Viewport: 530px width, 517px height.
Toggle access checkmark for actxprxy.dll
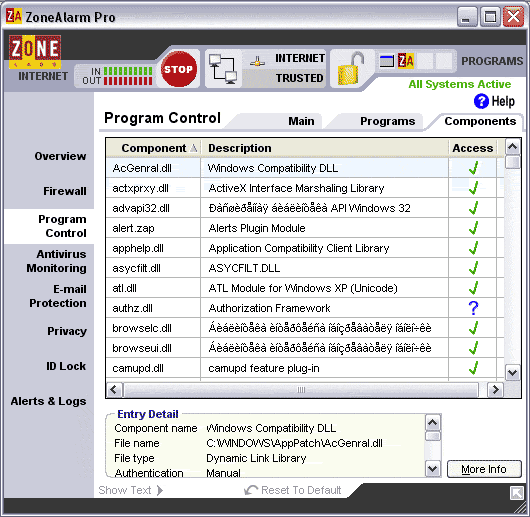coord(473,188)
